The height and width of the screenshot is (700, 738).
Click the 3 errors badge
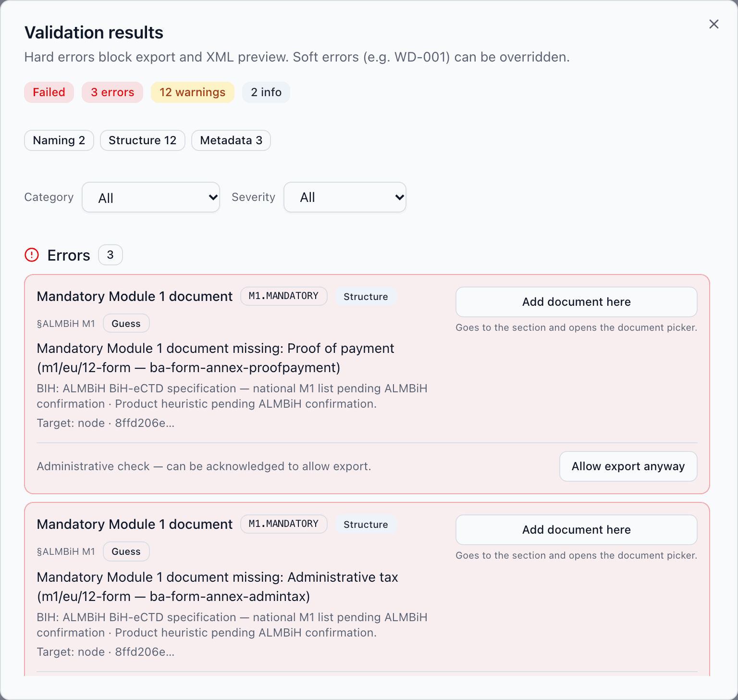pyautogui.click(x=112, y=92)
